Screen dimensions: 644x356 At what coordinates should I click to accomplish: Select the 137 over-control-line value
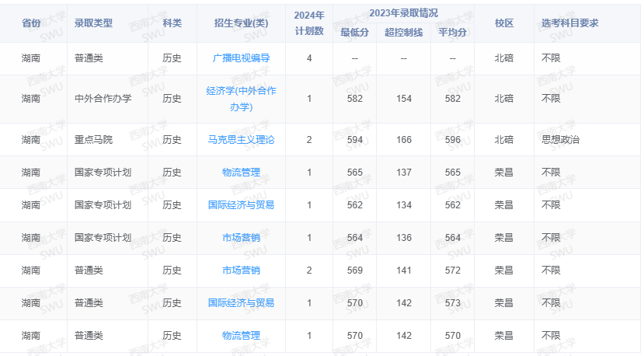(x=404, y=173)
